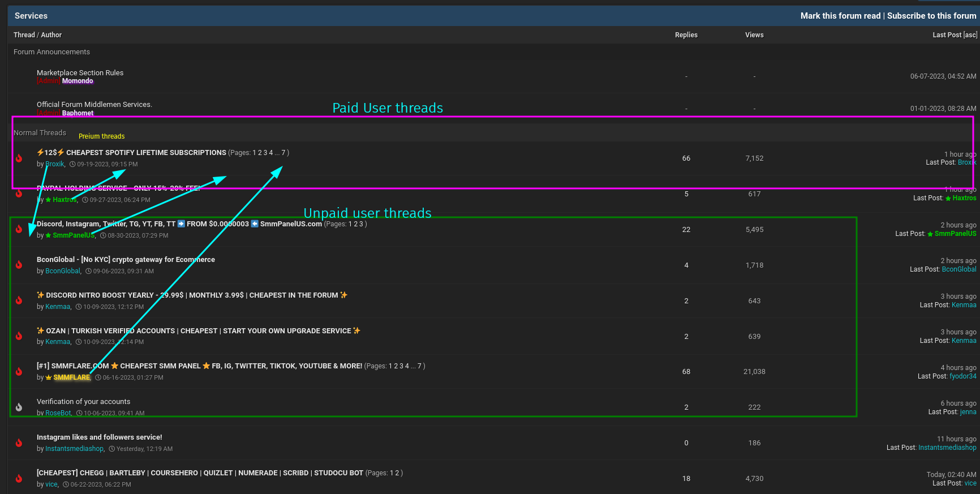Click flame icon beside Instagram likes thread

19,443
